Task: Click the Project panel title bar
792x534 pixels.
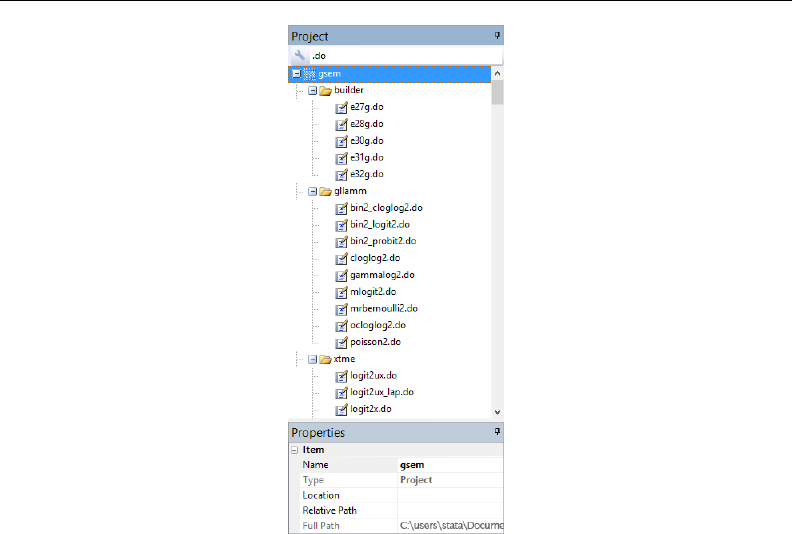Action: [395, 36]
